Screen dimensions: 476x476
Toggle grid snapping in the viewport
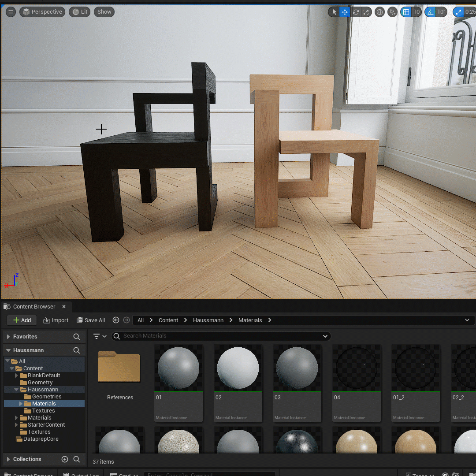[406, 12]
